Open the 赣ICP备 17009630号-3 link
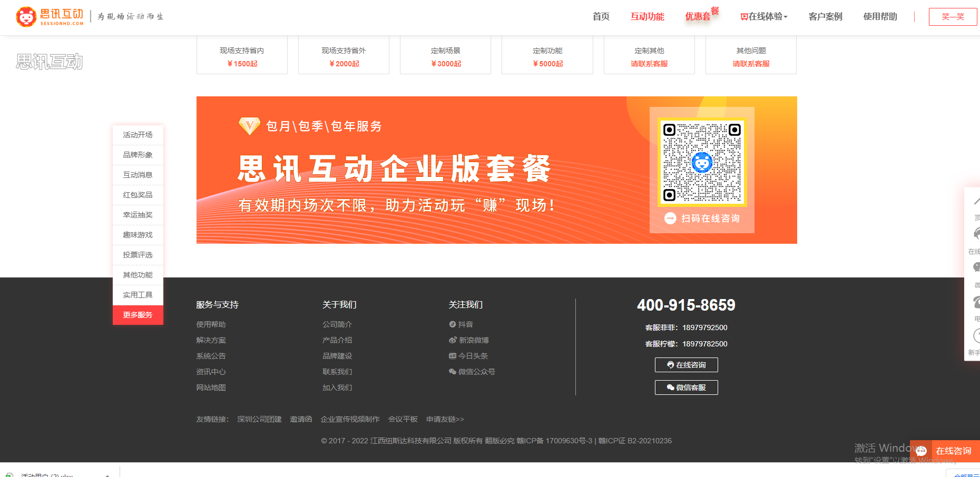Image resolution: width=980 pixels, height=477 pixels. [554, 441]
